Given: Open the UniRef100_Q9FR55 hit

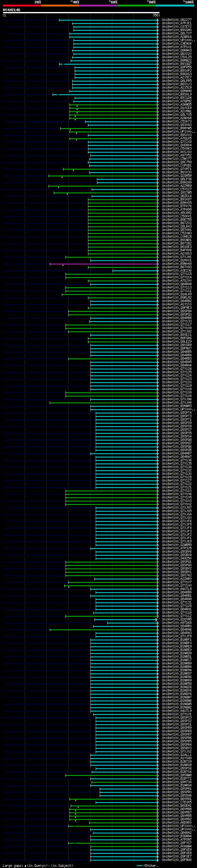Looking at the screenshot, I should [x=176, y=67].
